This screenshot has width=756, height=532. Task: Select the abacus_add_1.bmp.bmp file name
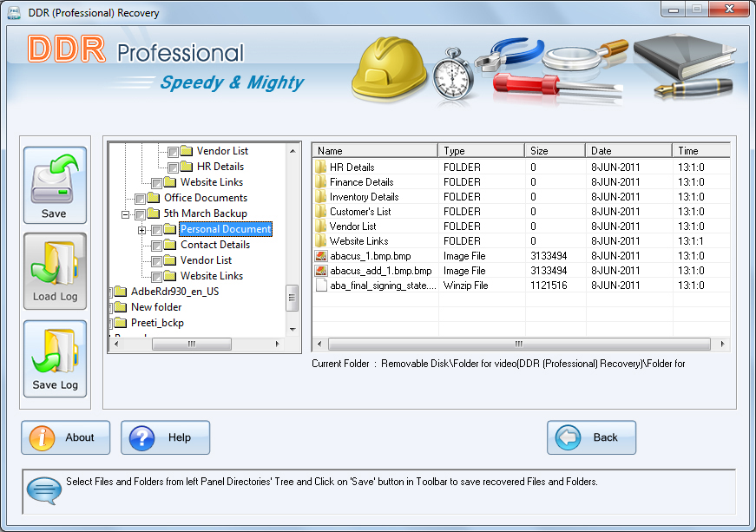click(x=381, y=271)
